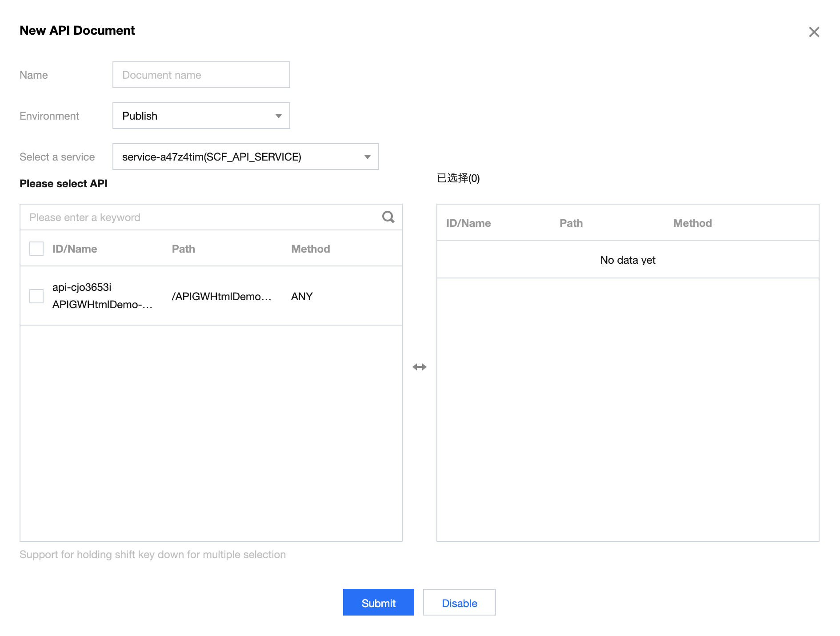840x636 pixels.
Task: Click ID/Name header in available APIs list
Action: (x=75, y=249)
